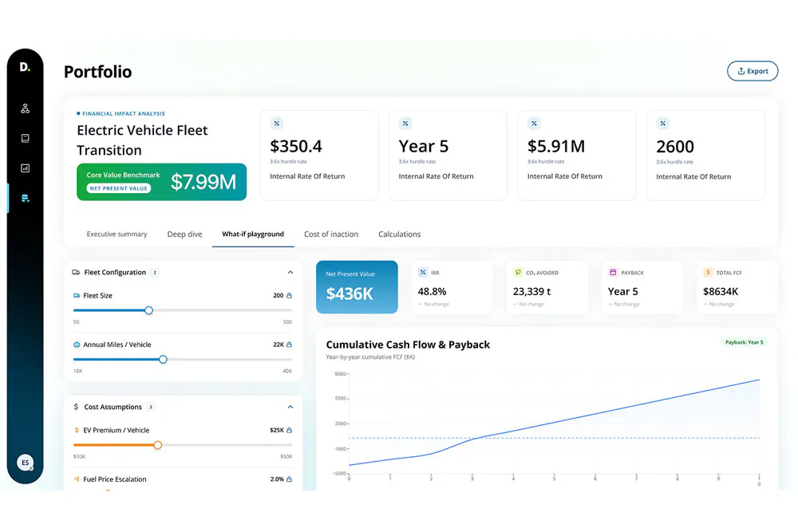Open the hierarchy org-chart sidebar icon

coord(25,108)
